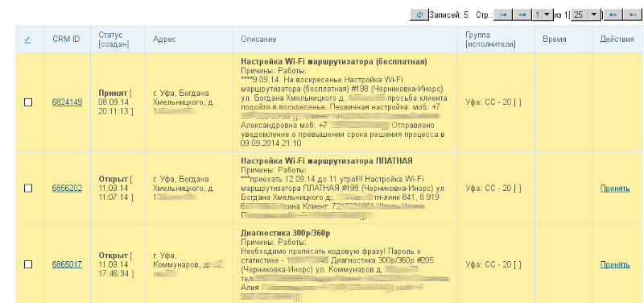Click Принять for request 6865017
The width and height of the screenshot is (644, 303).
click(x=615, y=264)
